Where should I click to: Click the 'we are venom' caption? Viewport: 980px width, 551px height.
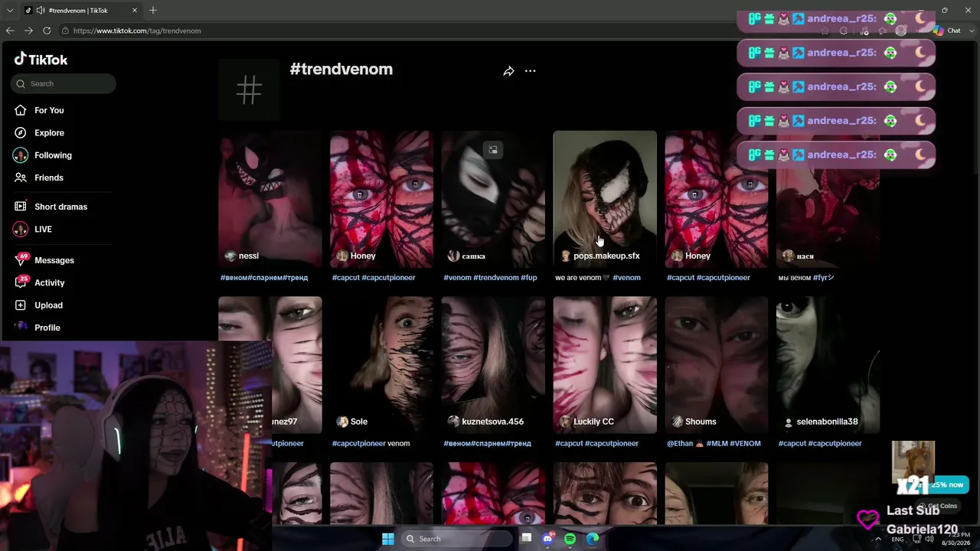(x=597, y=278)
